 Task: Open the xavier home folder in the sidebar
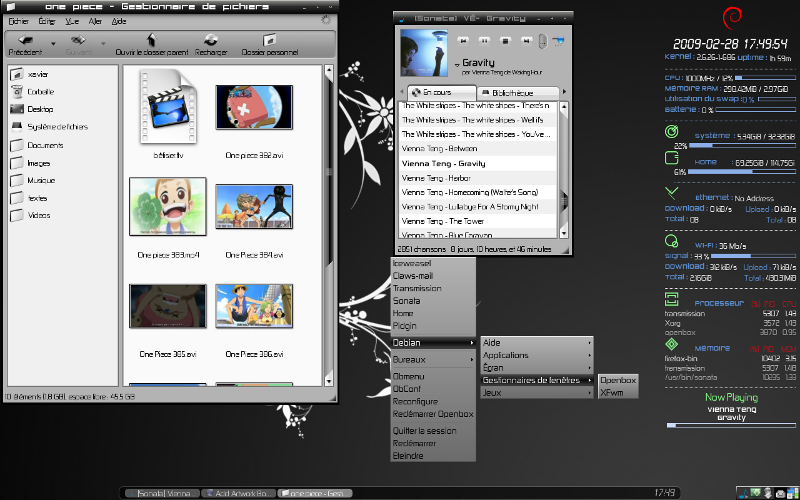point(31,74)
